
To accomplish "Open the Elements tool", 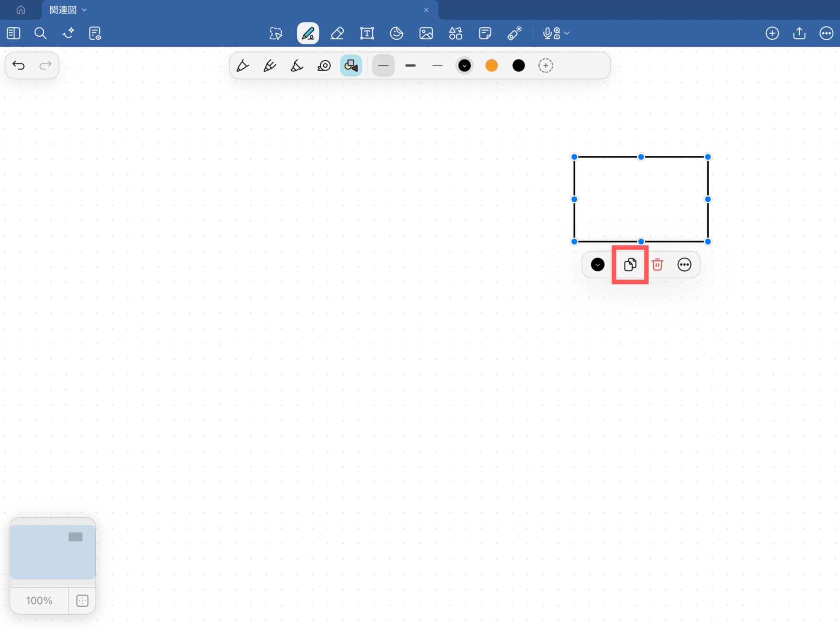I will pyautogui.click(x=455, y=33).
